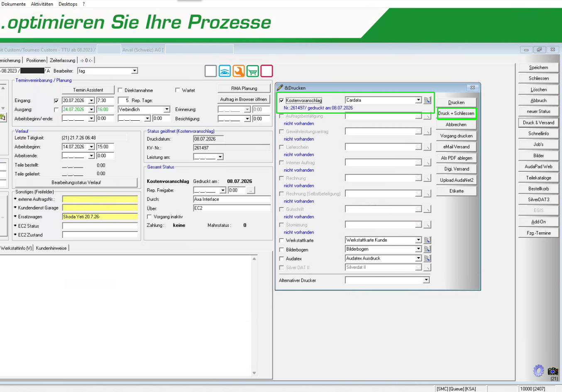This screenshot has height=392, width=562.
Task: Open the Termin Assistent
Action: tap(88, 90)
